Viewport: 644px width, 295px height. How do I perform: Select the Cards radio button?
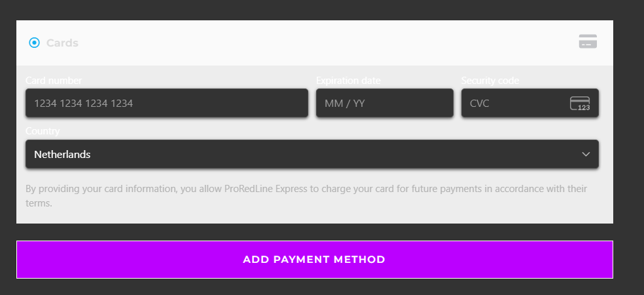point(35,43)
